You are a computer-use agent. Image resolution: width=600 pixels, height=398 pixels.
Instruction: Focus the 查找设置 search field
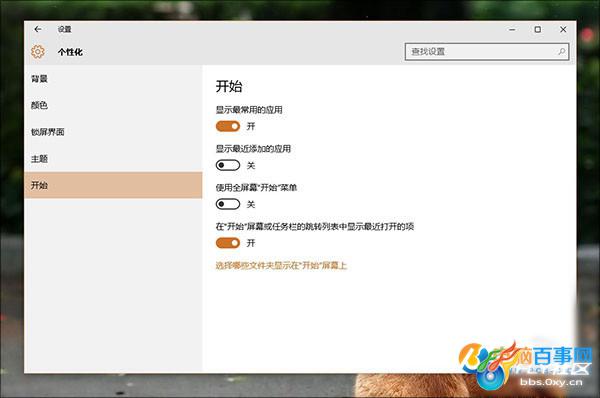pyautogui.click(x=487, y=51)
